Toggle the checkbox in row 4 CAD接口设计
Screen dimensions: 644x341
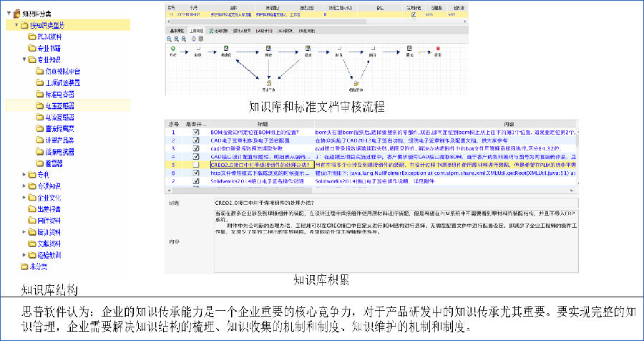[196, 156]
